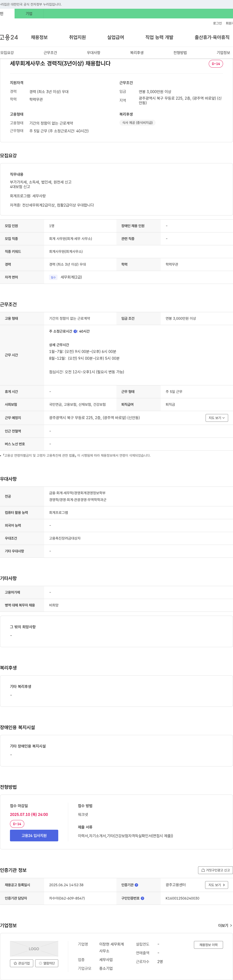Jump to 모집요강 section tab
Image resolution: width=233 pixels, height=980 pixels.
7,53
